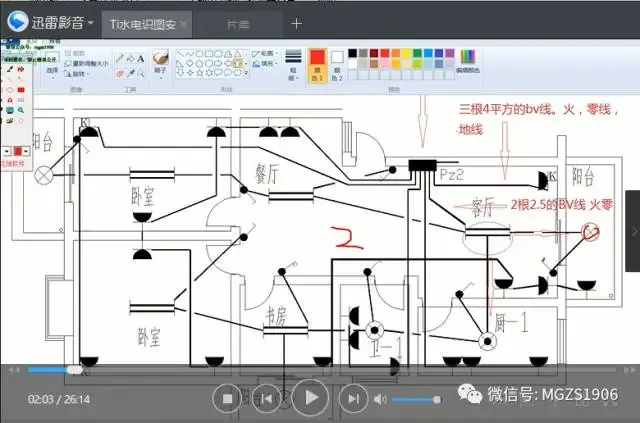This screenshot has height=423, width=640.
Task: Open the edit colors palette button
Action: pos(468,61)
